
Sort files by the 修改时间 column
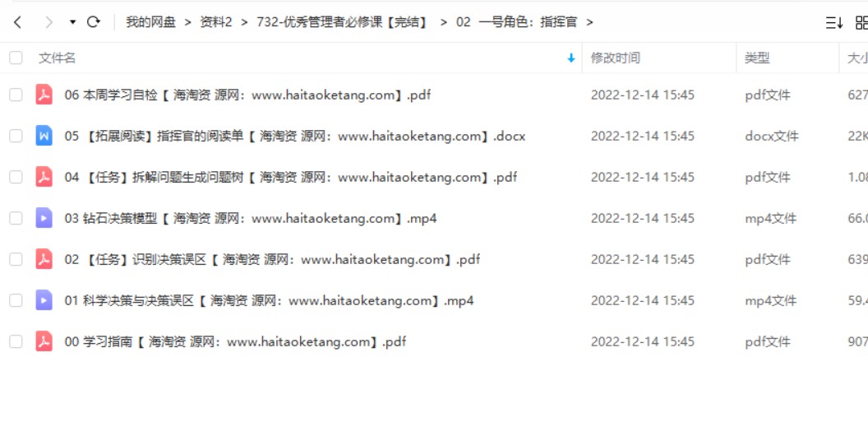615,58
